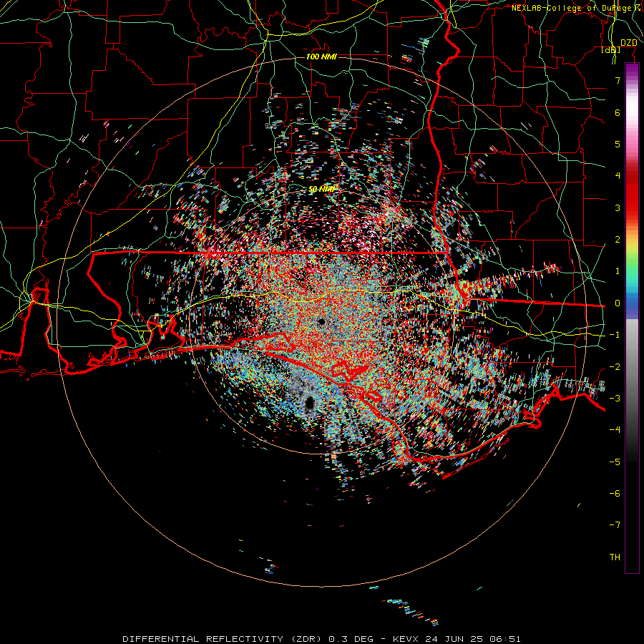Click the Differential Reflectivity caption at bottom
This screenshot has width=644, height=644.
tap(322, 639)
